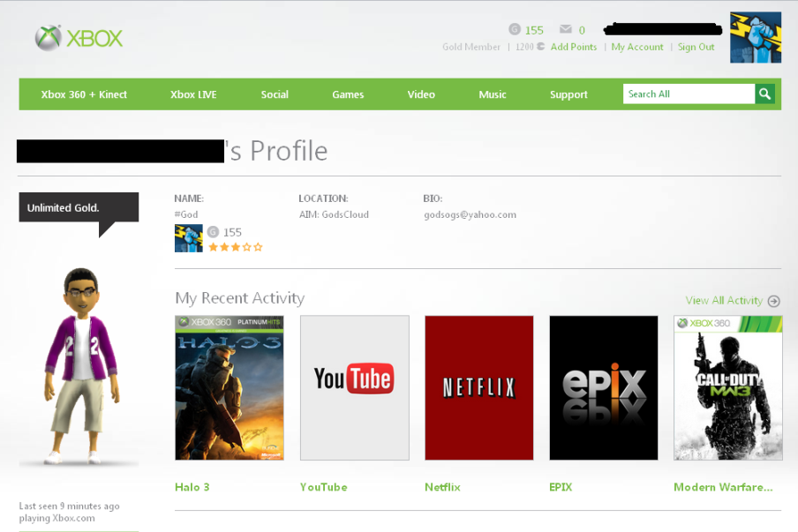Click the View All Activity arrow icon
This screenshot has width=798, height=532.
tap(773, 301)
